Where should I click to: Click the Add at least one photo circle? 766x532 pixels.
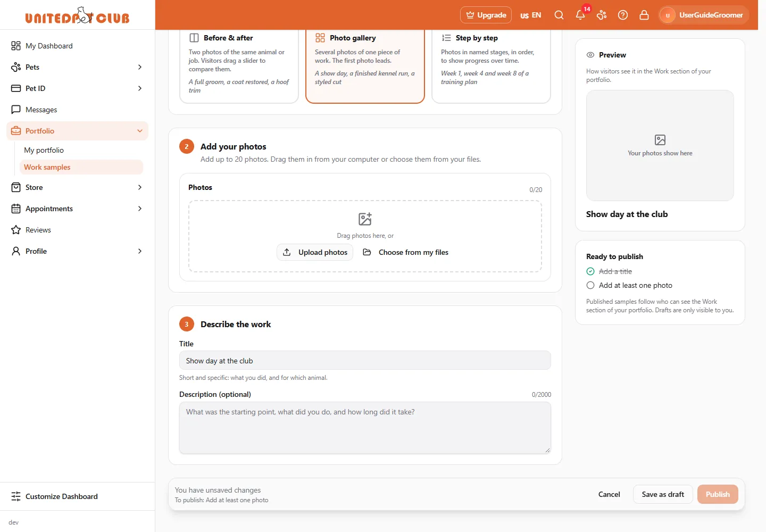590,285
